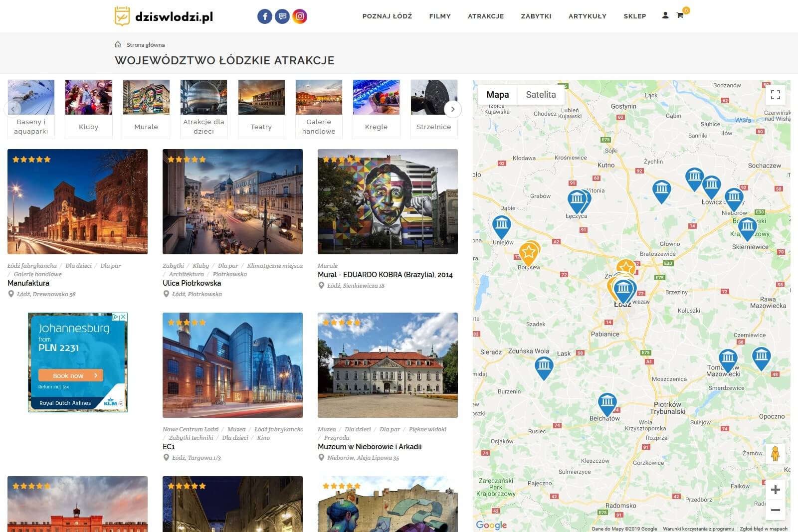
Task: Zoom out on the map
Action: click(x=775, y=510)
